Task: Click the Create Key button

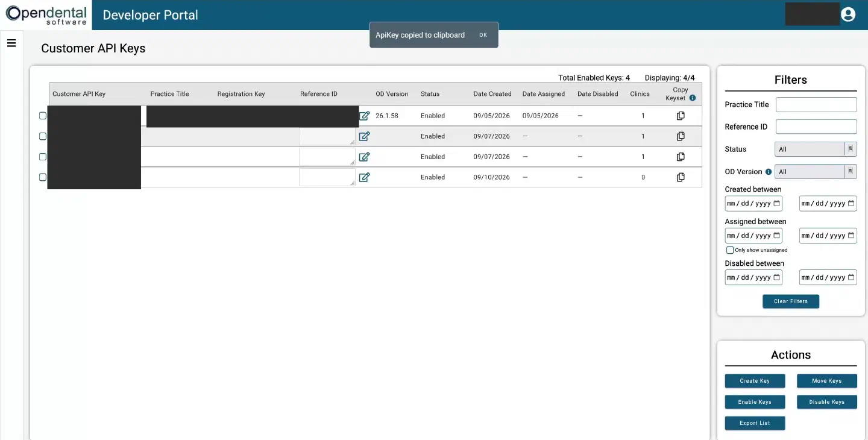Action: coord(755,381)
